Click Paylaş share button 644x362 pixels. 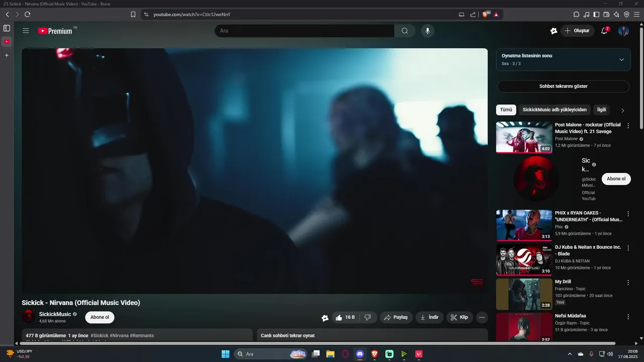click(x=396, y=317)
